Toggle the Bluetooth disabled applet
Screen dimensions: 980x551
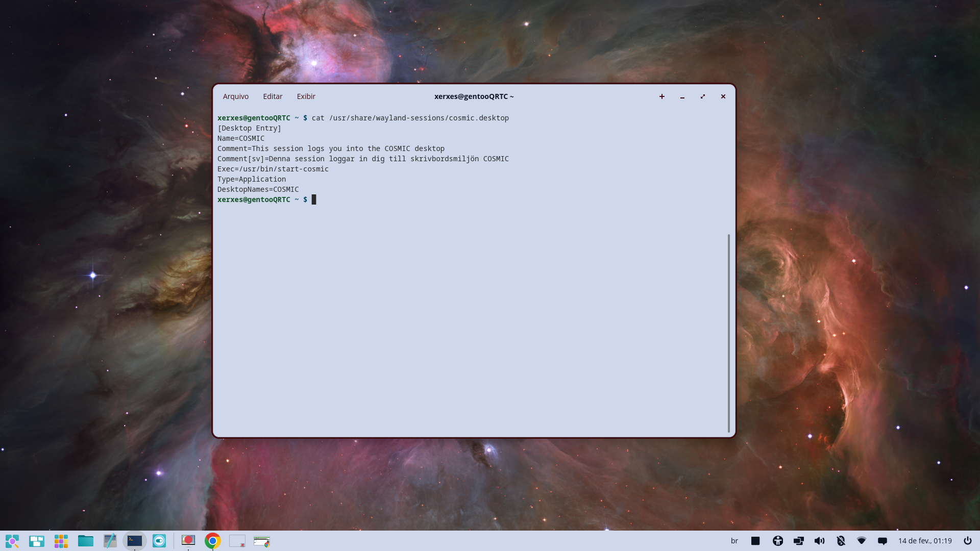(841, 541)
